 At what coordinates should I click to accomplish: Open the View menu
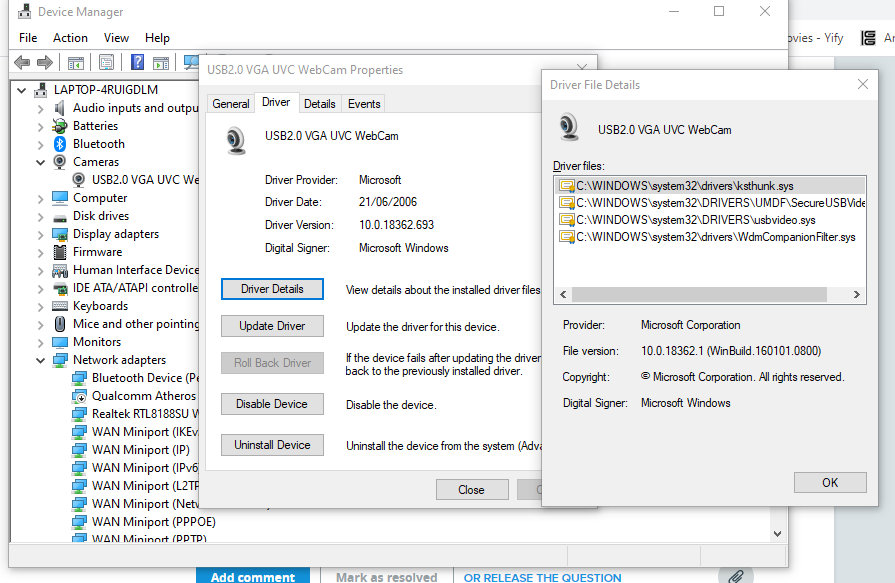116,37
